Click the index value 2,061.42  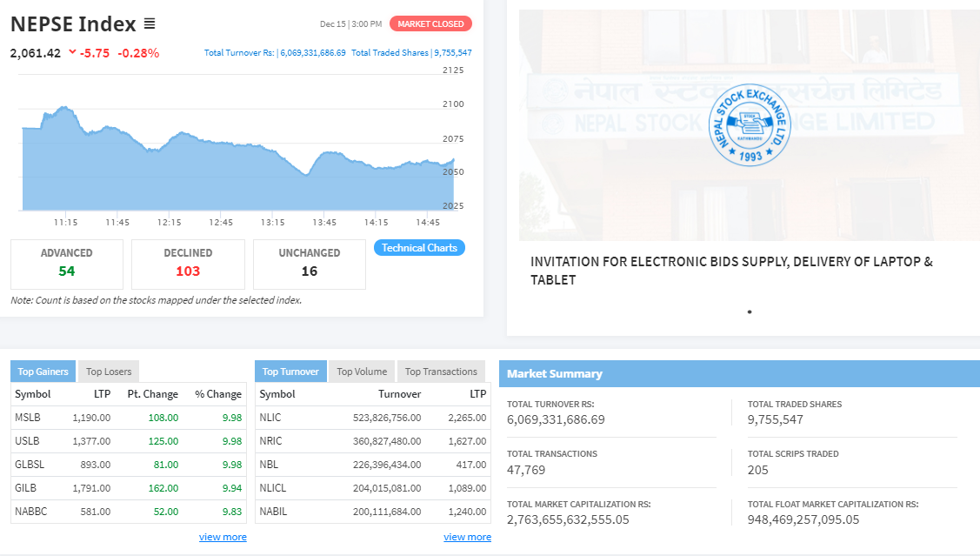click(x=36, y=53)
